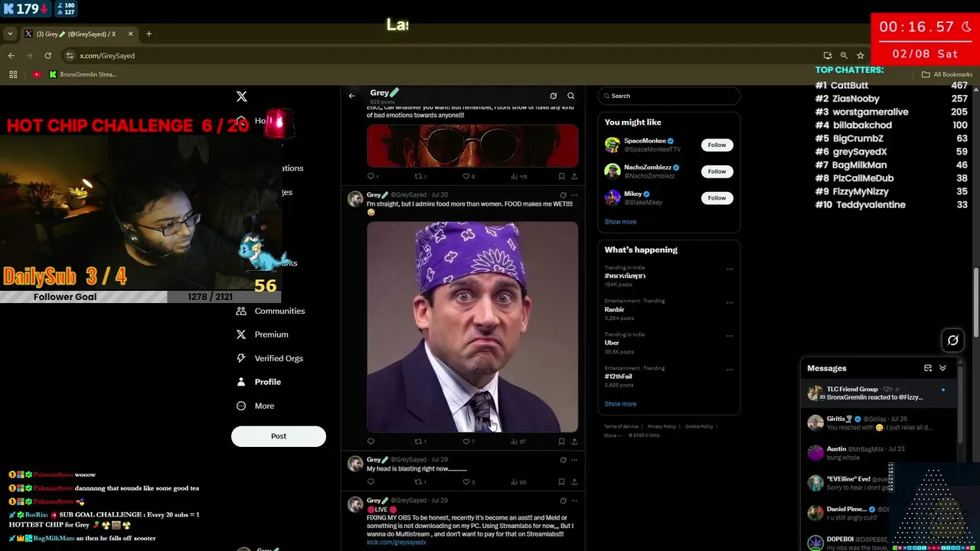
Task: Open the TLC Friend Group conversation
Action: click(880, 393)
